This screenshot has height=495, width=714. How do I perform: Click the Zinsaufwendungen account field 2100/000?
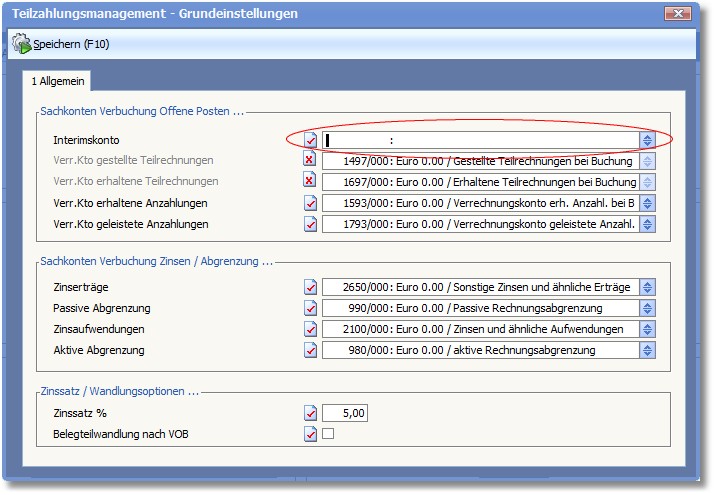[480, 329]
